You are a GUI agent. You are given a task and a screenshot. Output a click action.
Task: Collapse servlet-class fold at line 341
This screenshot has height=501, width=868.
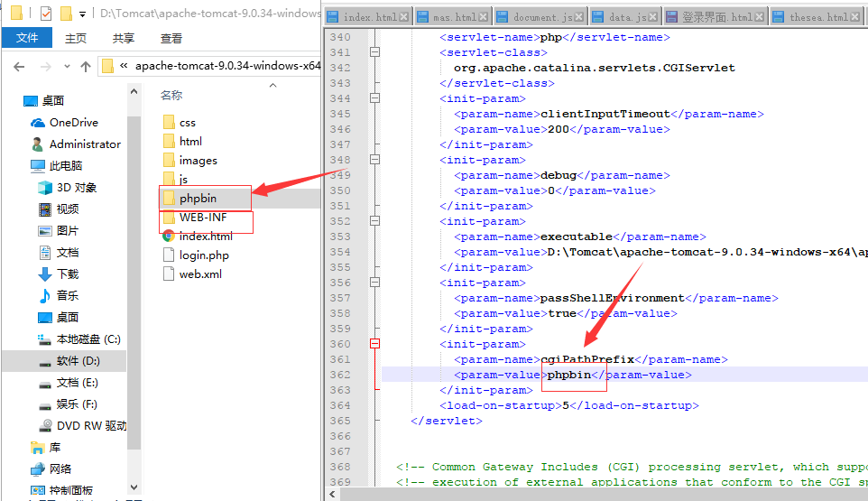point(374,52)
